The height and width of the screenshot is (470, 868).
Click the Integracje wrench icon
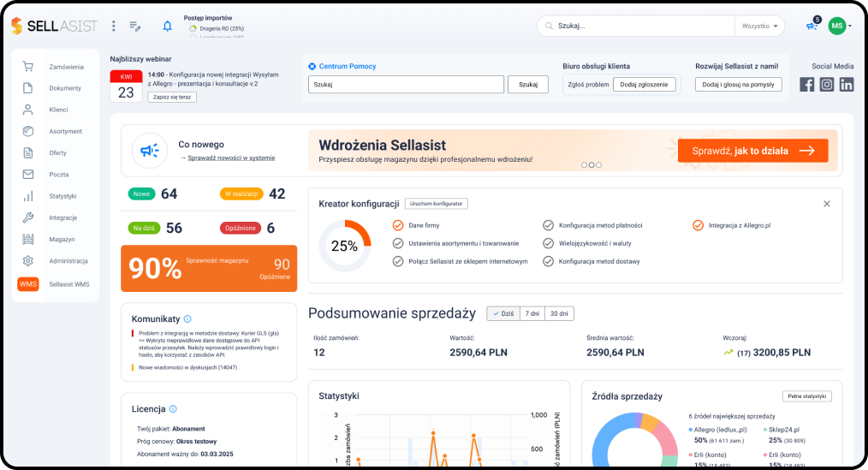[x=27, y=217]
